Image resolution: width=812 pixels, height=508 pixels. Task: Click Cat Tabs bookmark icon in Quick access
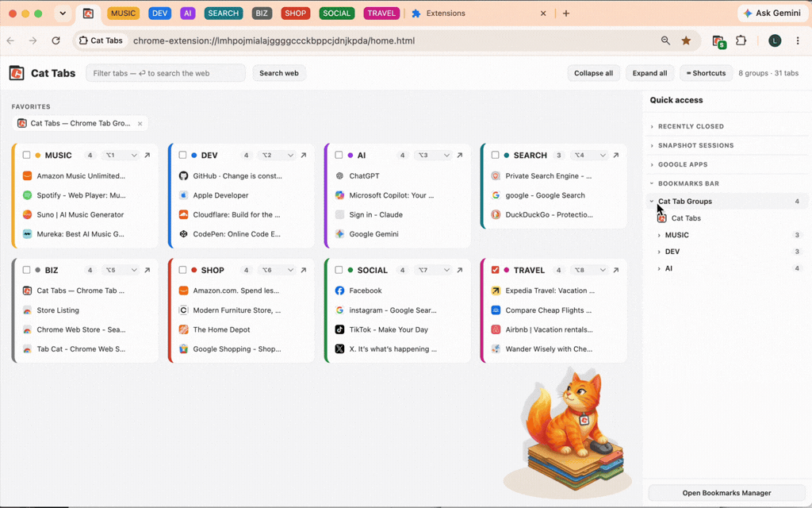click(x=662, y=218)
